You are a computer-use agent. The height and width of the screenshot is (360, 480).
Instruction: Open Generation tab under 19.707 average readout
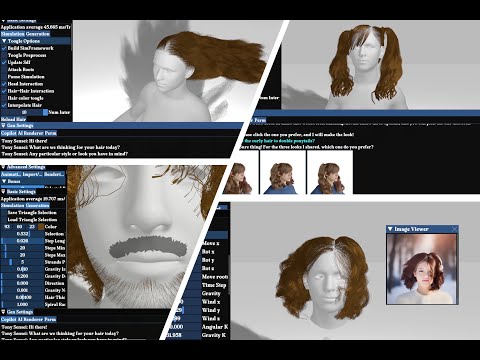(38, 206)
